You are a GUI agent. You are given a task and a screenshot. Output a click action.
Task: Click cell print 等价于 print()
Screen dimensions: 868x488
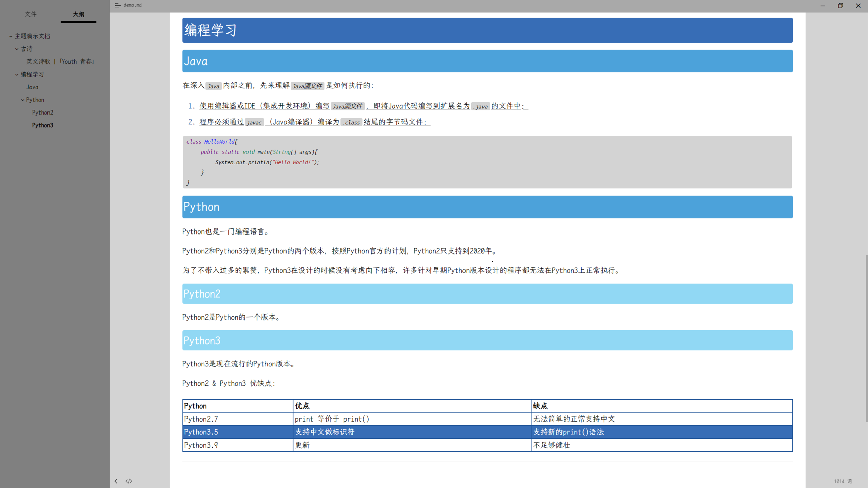pyautogui.click(x=412, y=419)
